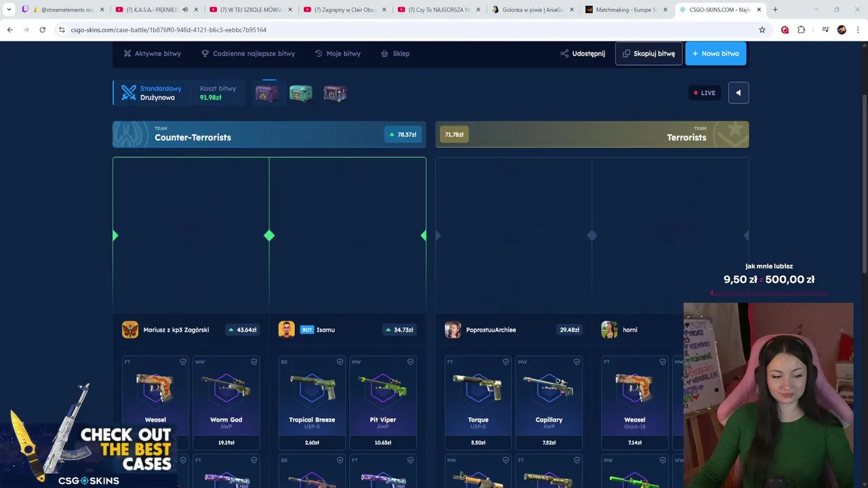Click the shield check on Worm God card

click(254, 362)
